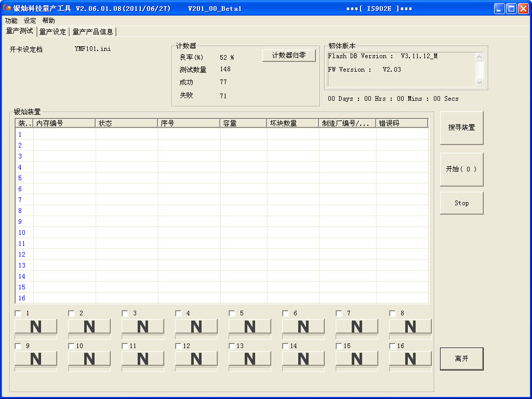Select the N status button for slot 14

pos(303,358)
